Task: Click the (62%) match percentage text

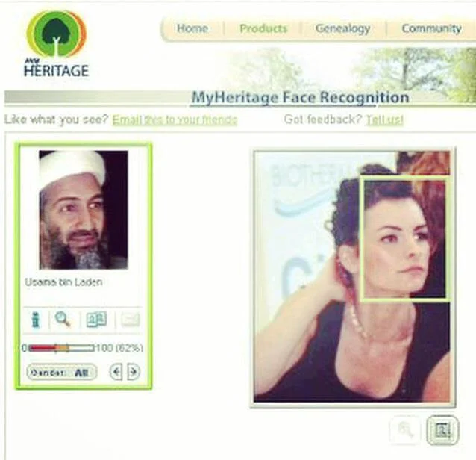Action: tap(129, 348)
